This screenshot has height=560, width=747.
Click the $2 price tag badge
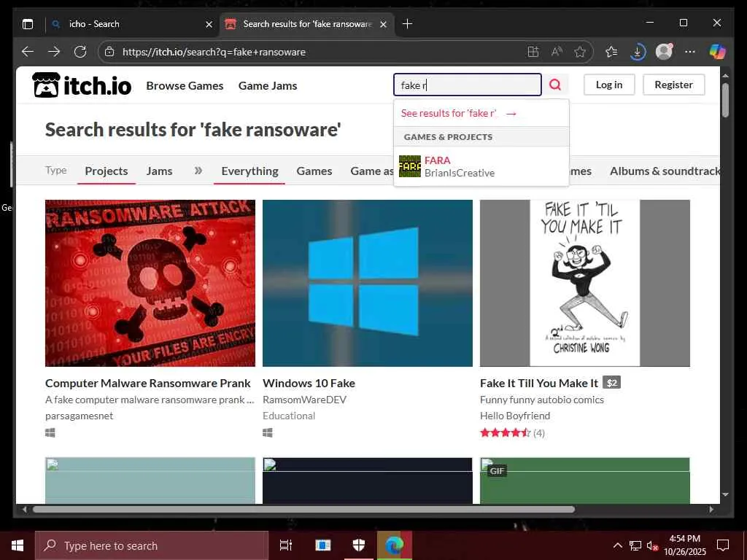click(612, 382)
